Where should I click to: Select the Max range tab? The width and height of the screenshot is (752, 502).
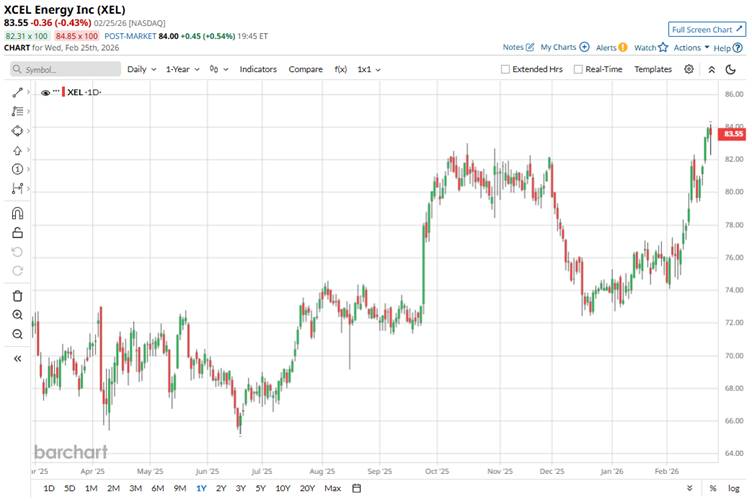click(332, 488)
